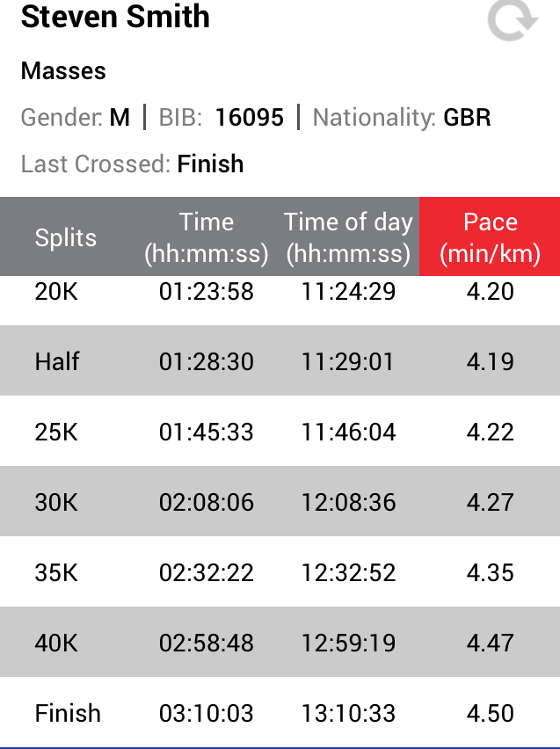Click the Steven Smith runner name
The width and height of the screenshot is (560, 749).
pos(115,18)
